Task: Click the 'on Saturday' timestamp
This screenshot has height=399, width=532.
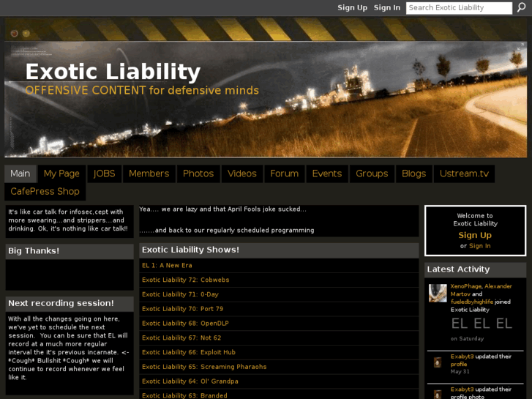Action: (x=467, y=338)
